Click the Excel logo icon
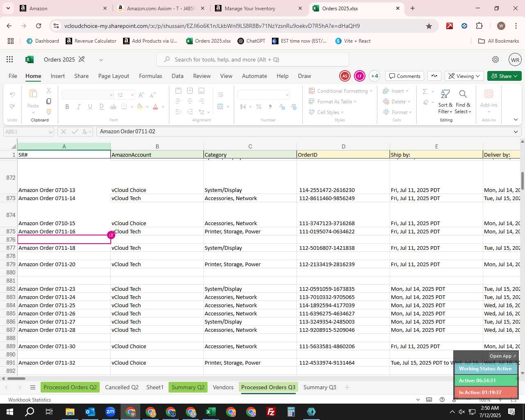 (30, 59)
